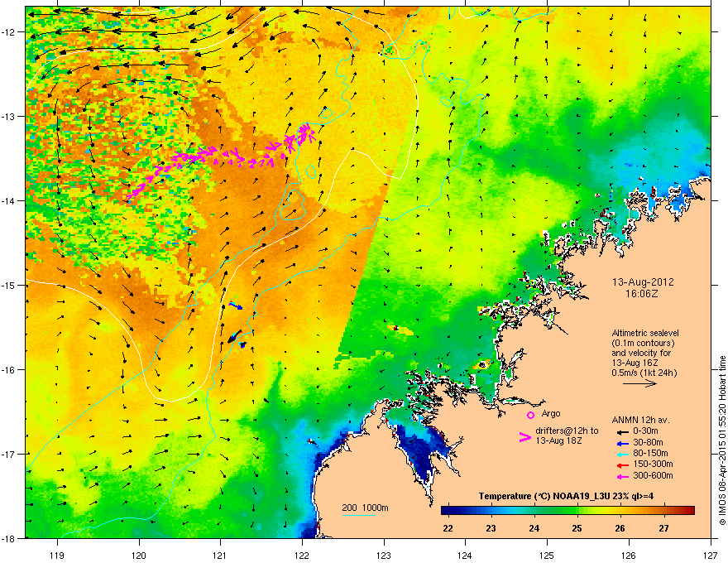Click the '30-80m' depth label

click(x=648, y=442)
